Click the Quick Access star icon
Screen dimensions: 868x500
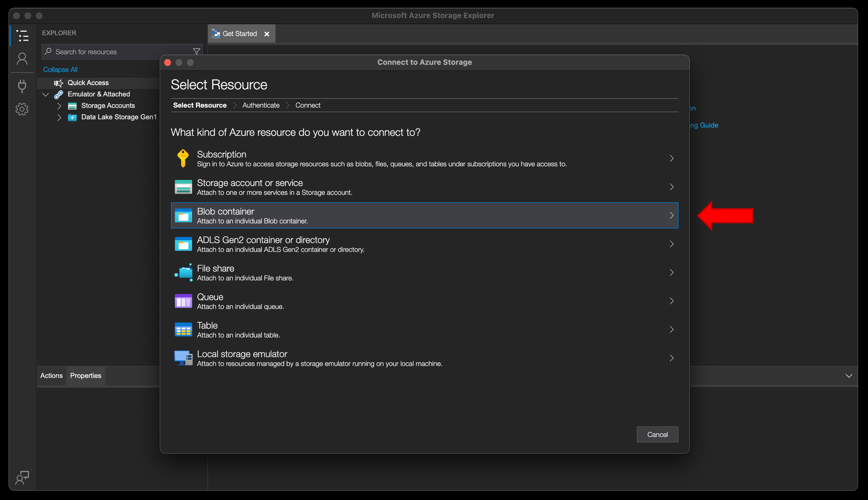(x=58, y=83)
